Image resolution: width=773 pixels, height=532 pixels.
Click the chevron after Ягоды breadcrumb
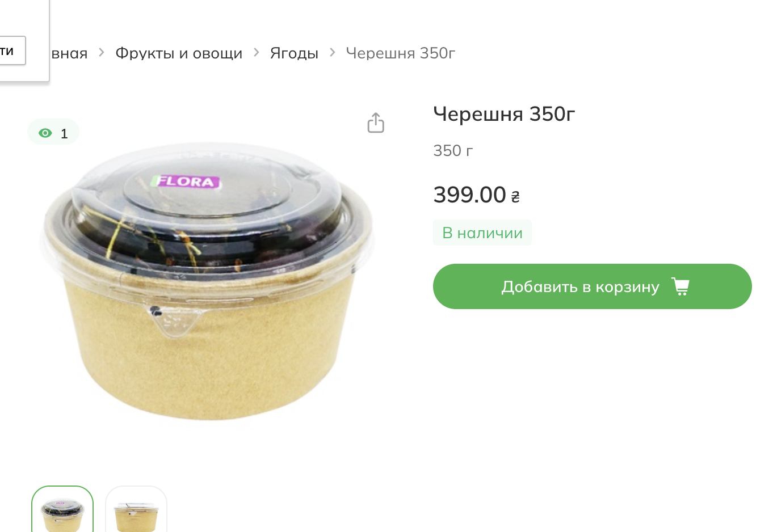333,52
